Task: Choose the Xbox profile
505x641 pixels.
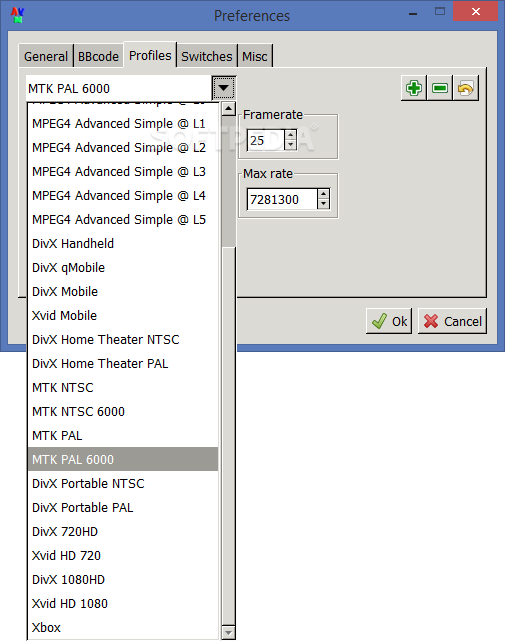Action: tap(123, 628)
